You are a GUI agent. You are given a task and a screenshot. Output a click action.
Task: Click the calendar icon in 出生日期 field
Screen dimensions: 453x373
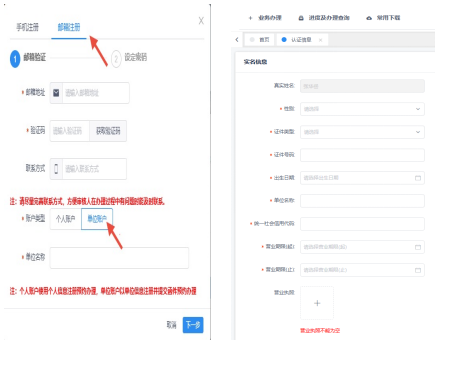[x=418, y=178]
